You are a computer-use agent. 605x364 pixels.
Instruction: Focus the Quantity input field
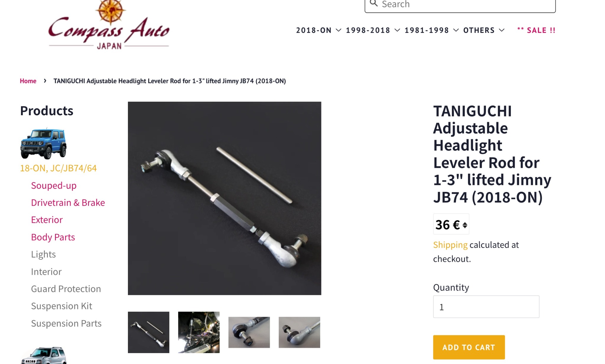pyautogui.click(x=486, y=307)
